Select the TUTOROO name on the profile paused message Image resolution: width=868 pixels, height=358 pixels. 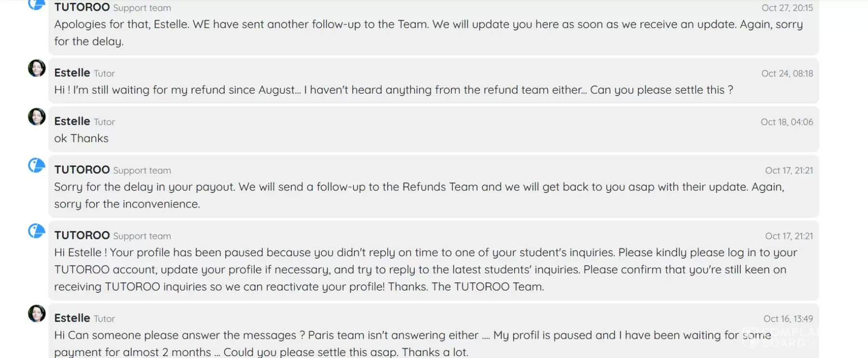pyautogui.click(x=82, y=235)
